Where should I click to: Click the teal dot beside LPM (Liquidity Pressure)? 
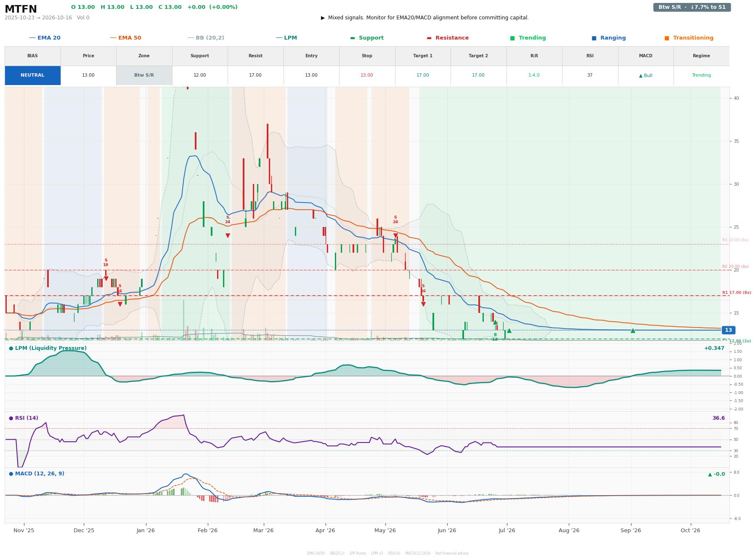pos(11,348)
